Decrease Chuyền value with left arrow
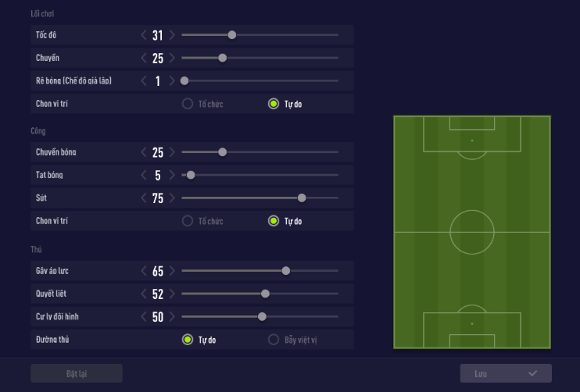The width and height of the screenshot is (580, 392). 144,58
